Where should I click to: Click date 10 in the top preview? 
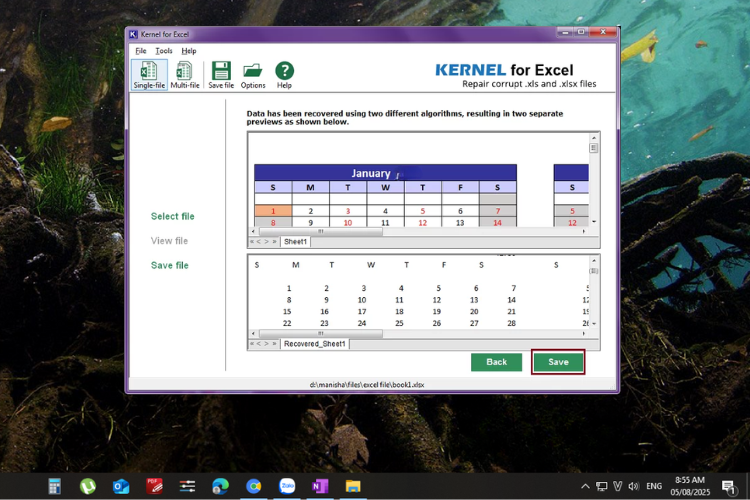pos(348,223)
